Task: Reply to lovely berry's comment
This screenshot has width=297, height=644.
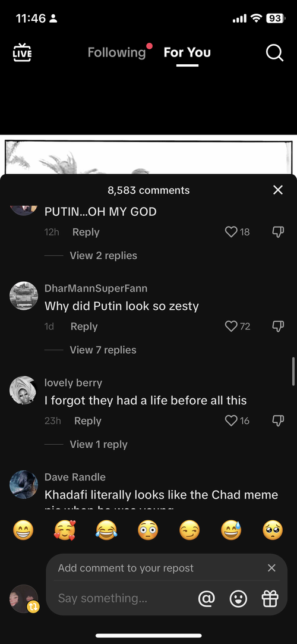Action: coord(88,421)
